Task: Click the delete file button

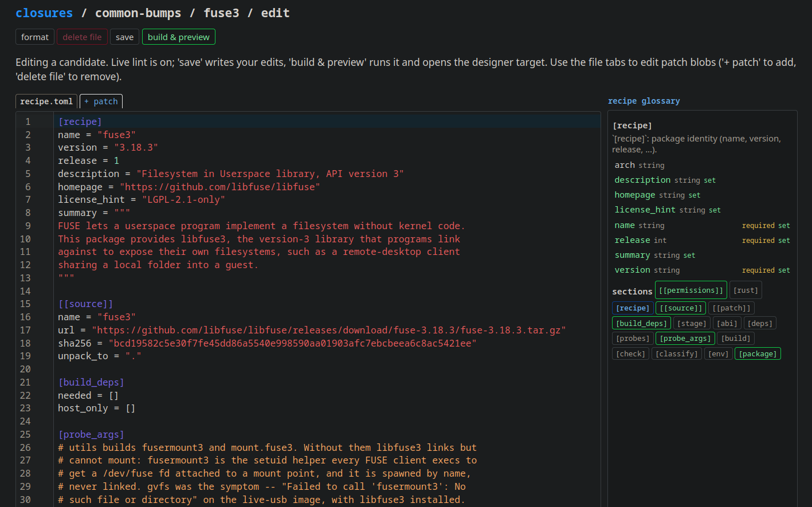Action: (82, 37)
